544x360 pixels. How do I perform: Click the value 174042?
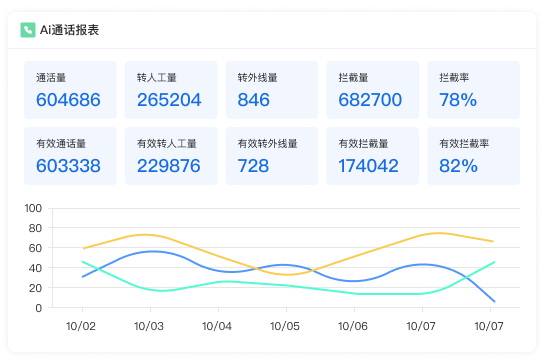[x=368, y=166]
